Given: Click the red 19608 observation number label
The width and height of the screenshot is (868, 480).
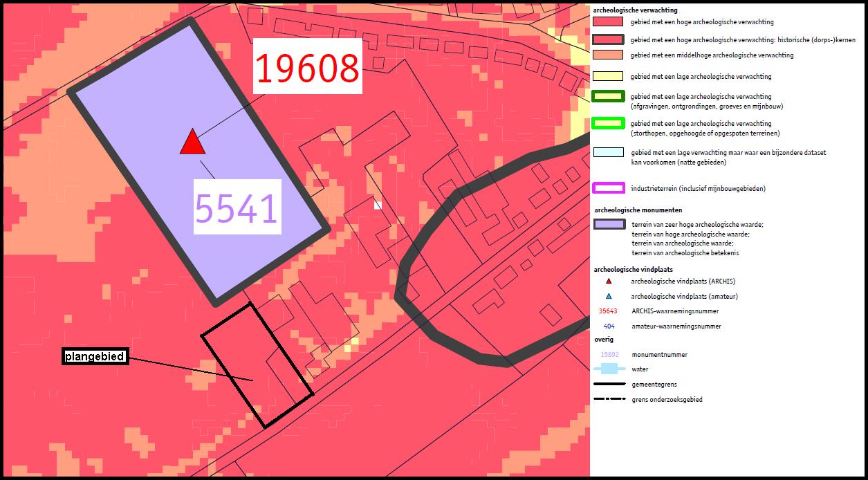Looking at the screenshot, I should click(x=308, y=67).
